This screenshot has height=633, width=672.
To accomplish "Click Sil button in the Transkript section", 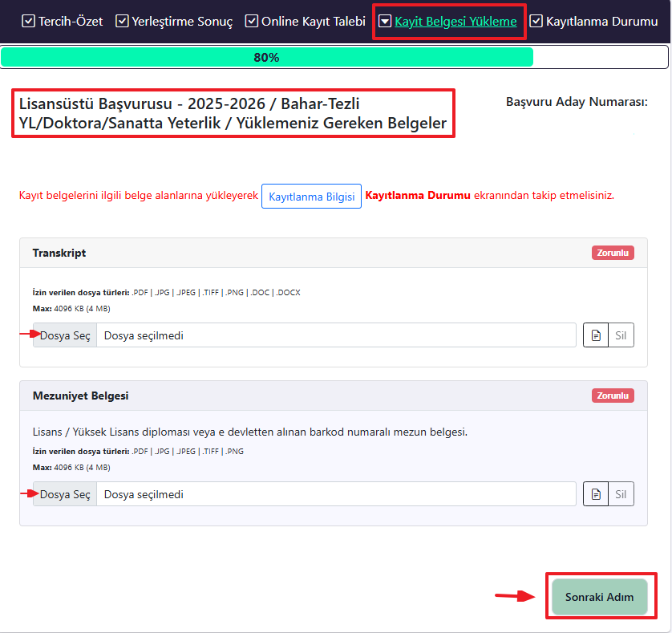I will point(621,335).
